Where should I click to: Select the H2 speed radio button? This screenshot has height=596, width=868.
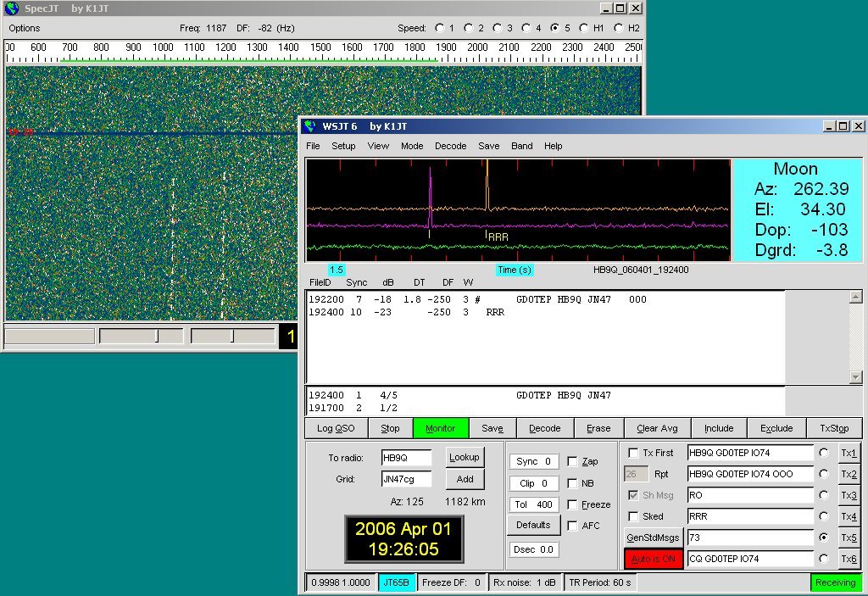(618, 28)
